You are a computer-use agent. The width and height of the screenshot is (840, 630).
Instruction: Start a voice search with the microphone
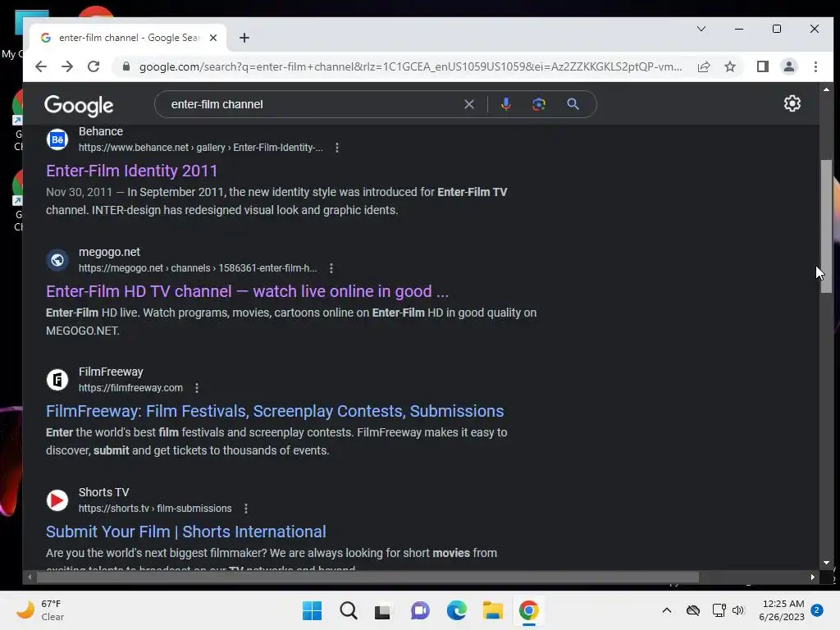(x=505, y=104)
